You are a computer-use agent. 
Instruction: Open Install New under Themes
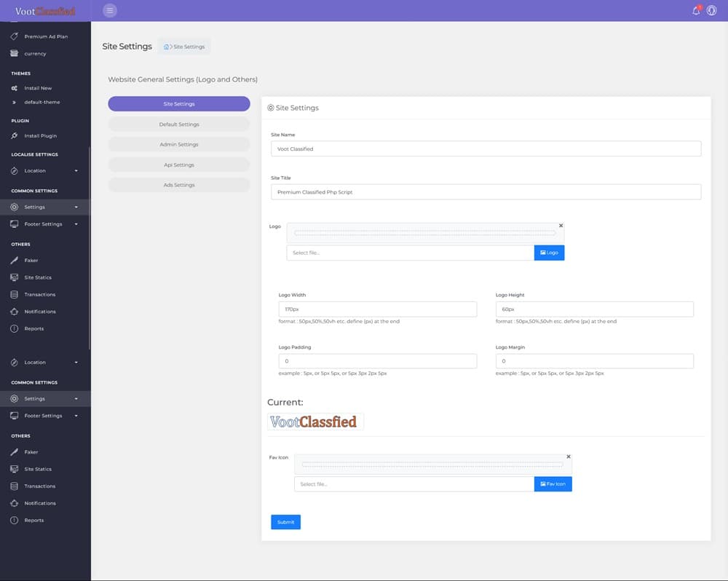point(38,88)
